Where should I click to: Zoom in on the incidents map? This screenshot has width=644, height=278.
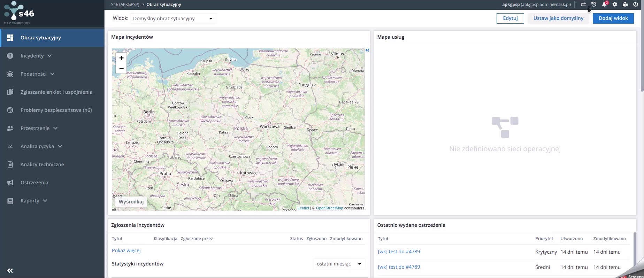(x=121, y=58)
